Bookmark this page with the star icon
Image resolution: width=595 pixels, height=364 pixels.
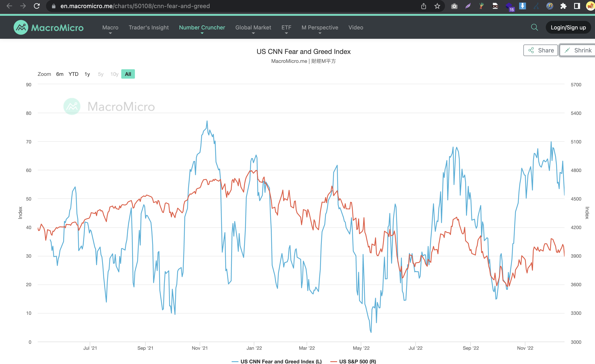pyautogui.click(x=437, y=6)
